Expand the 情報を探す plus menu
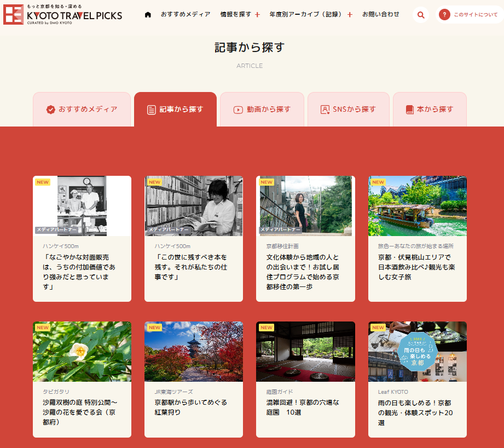 tap(257, 14)
